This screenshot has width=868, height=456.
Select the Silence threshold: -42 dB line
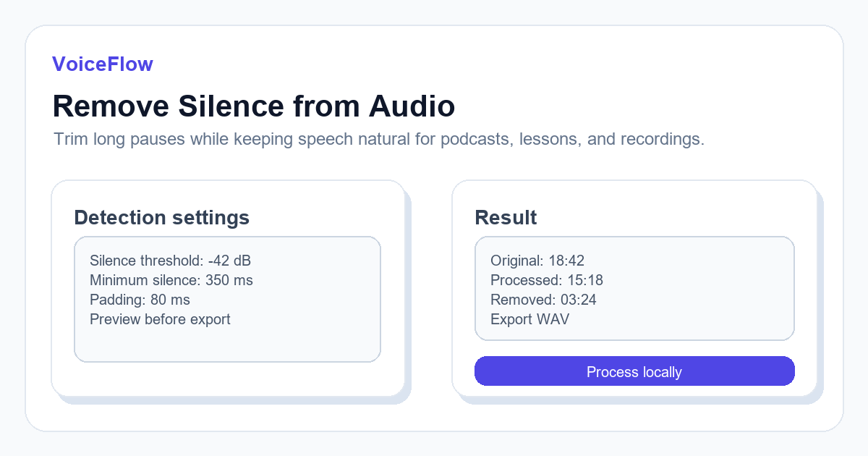(x=170, y=261)
